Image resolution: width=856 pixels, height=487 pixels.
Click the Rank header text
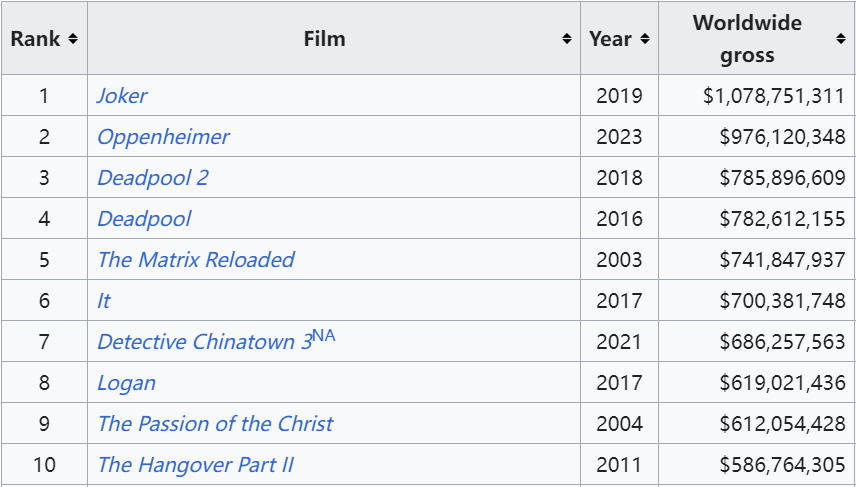[35, 39]
